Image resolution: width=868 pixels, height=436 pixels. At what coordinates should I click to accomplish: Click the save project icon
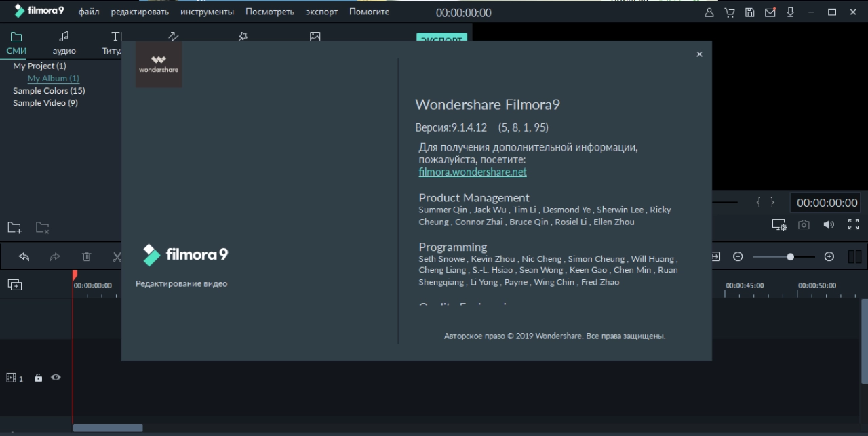coord(749,12)
